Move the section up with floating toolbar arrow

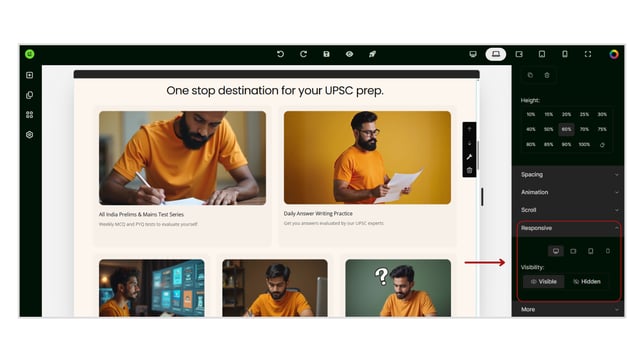click(x=469, y=129)
